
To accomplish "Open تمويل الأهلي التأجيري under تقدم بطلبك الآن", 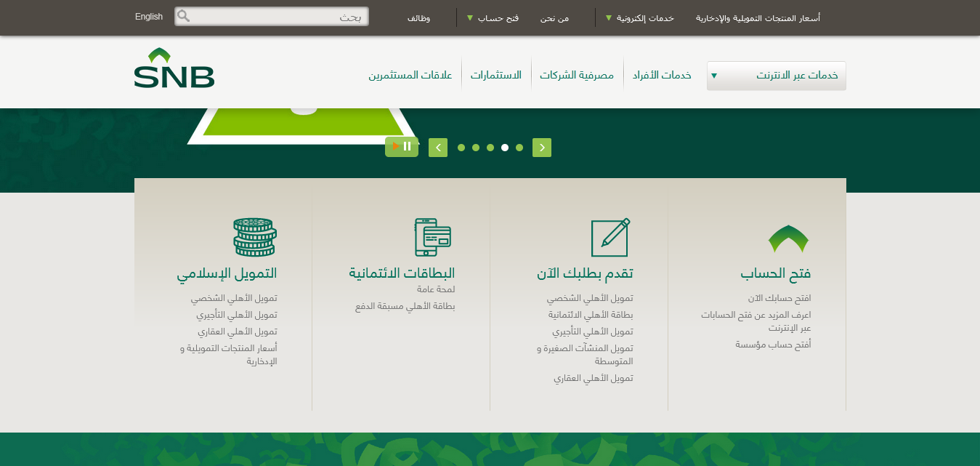I will (593, 332).
